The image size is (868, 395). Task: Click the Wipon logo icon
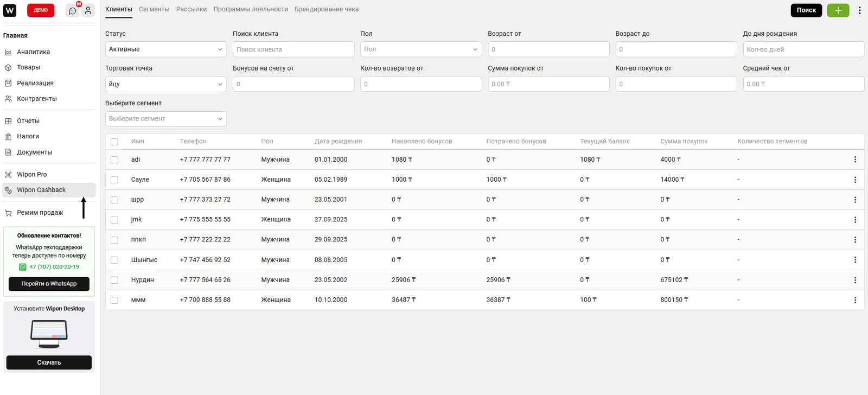[x=10, y=10]
